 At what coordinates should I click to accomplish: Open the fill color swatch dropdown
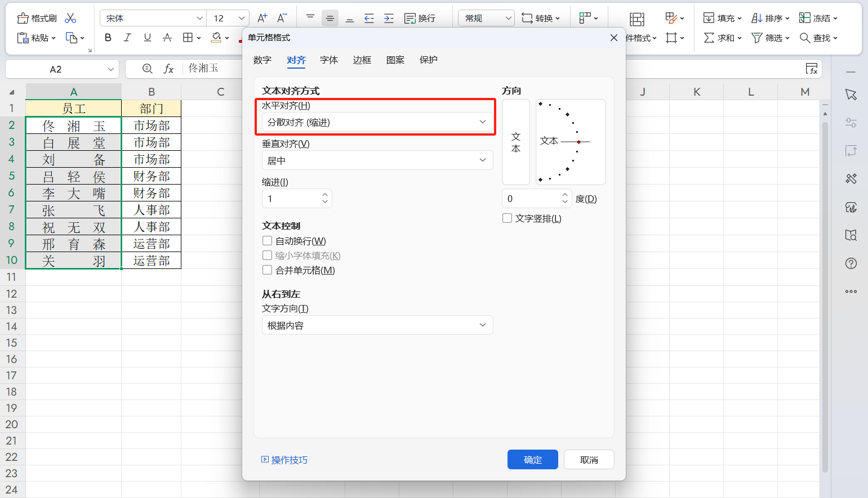pos(227,38)
